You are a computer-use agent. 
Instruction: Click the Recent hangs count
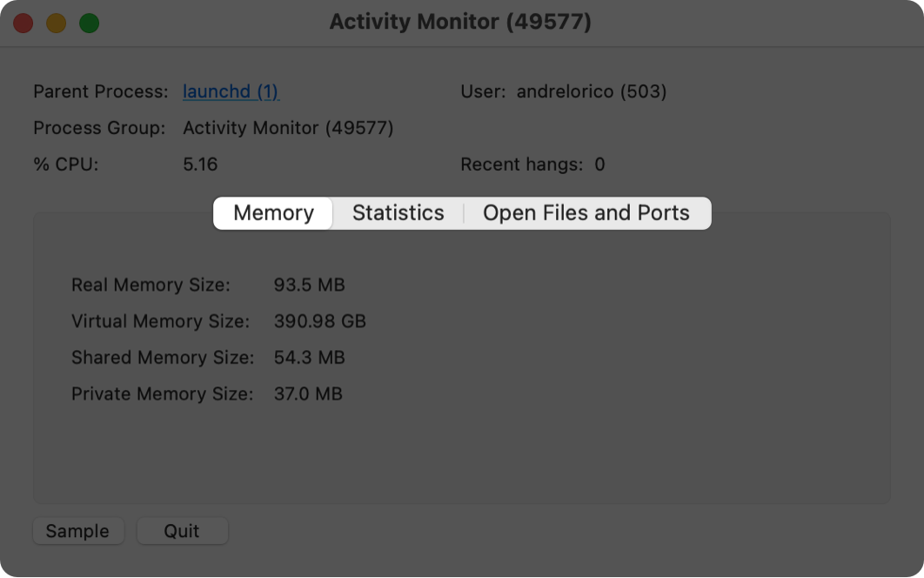(599, 165)
